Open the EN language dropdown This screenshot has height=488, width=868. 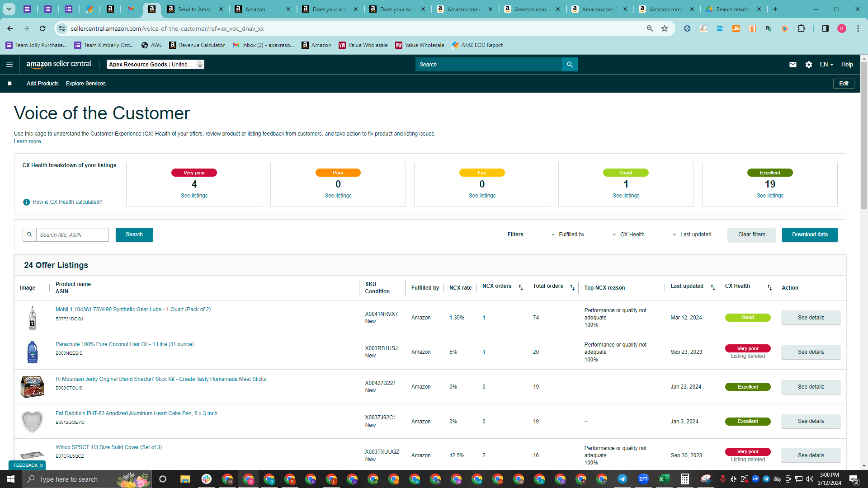coord(826,65)
